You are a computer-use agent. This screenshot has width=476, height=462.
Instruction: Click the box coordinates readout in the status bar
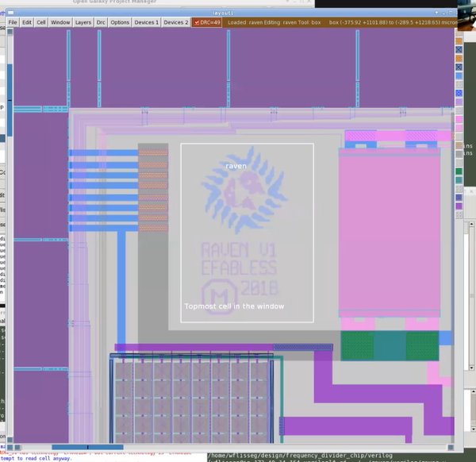pos(393,22)
